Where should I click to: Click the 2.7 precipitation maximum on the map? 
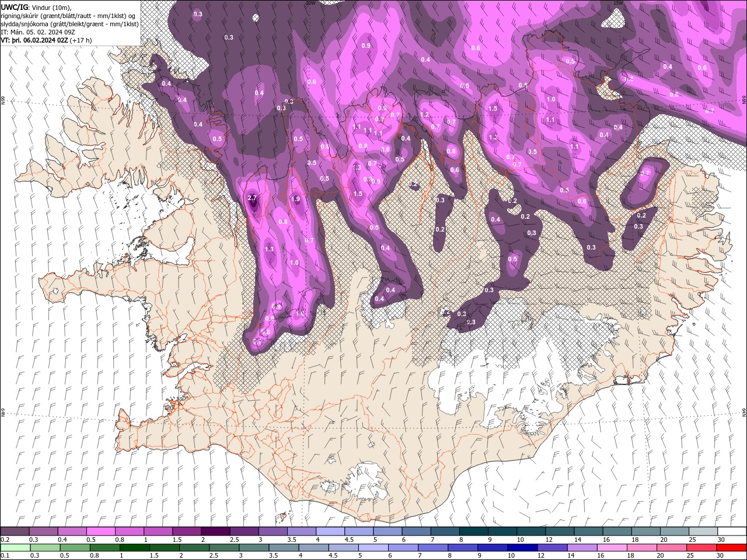click(x=252, y=198)
